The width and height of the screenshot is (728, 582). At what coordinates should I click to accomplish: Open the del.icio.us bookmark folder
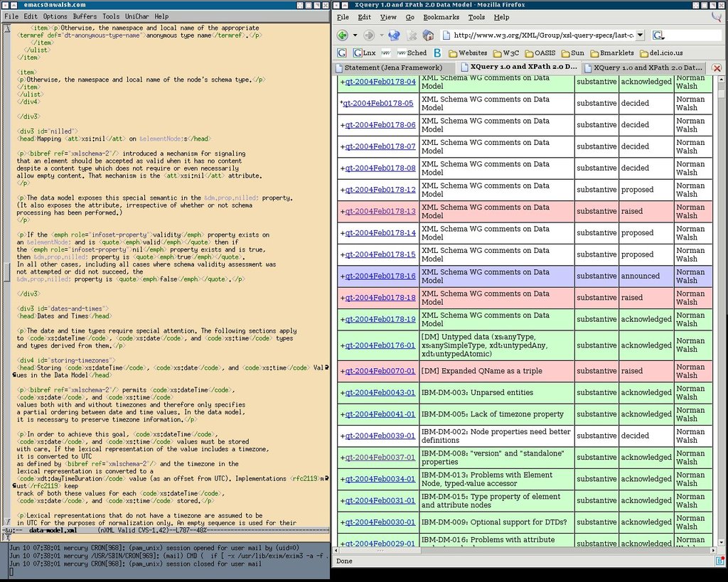point(661,53)
